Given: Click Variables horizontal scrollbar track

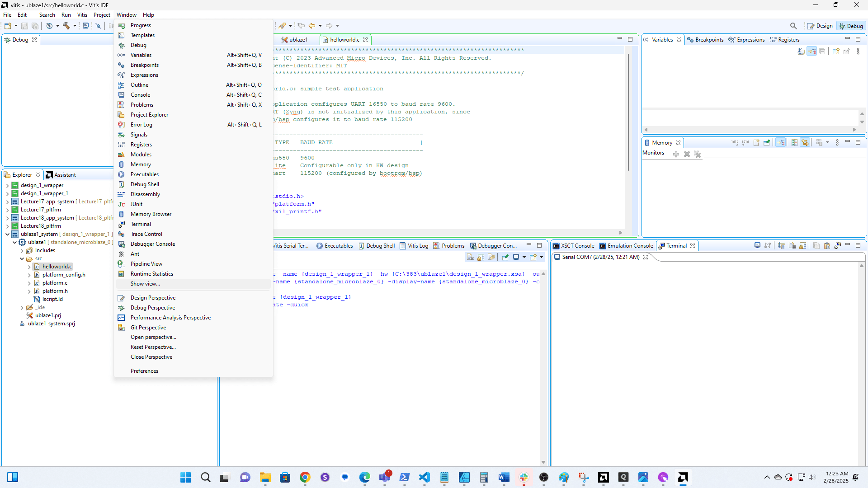Looking at the screenshot, I should coord(750,130).
